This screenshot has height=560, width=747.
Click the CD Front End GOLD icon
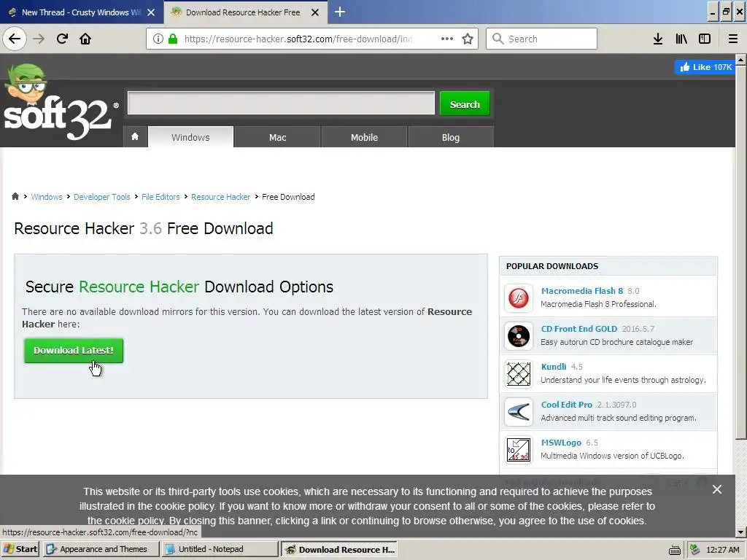click(519, 336)
